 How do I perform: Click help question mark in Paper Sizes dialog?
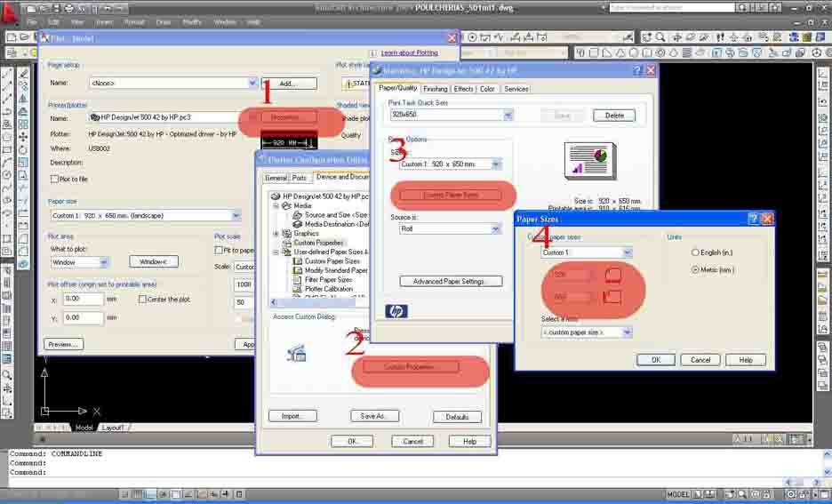(x=753, y=219)
